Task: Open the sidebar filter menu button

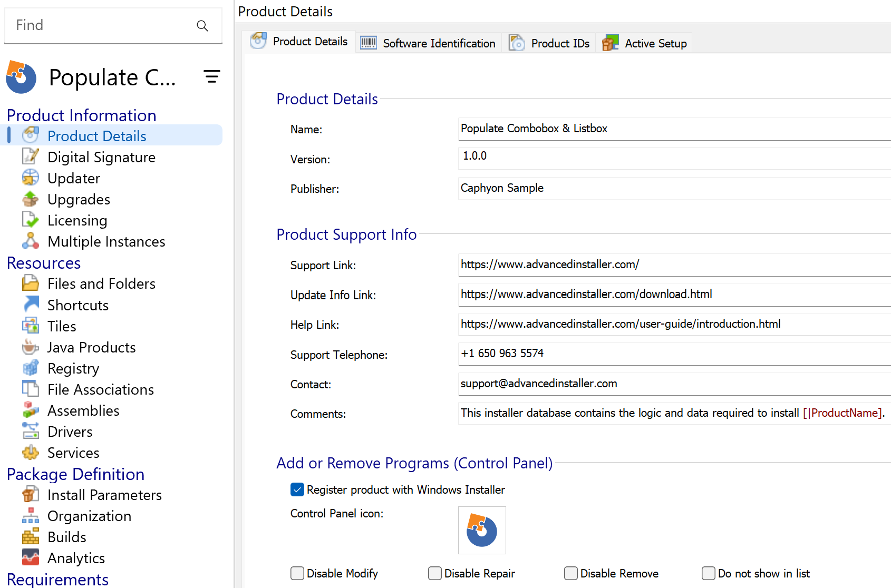Action: pyautogui.click(x=212, y=77)
